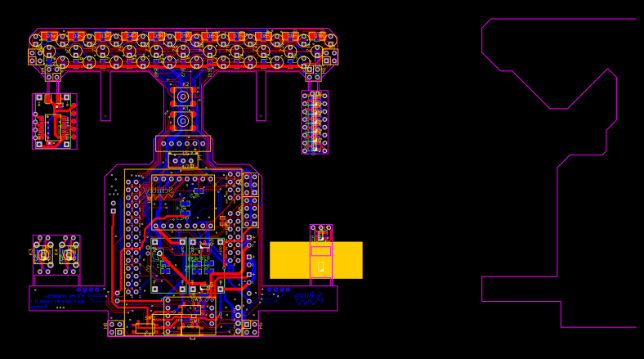Select the six-pin header below K1
This screenshot has width=644, height=359.
pyautogui.click(x=183, y=144)
